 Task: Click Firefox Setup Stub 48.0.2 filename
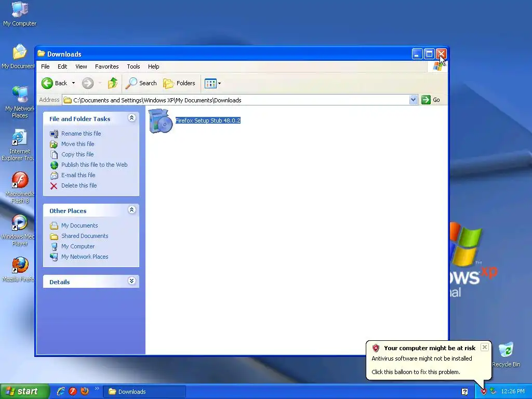tap(208, 121)
